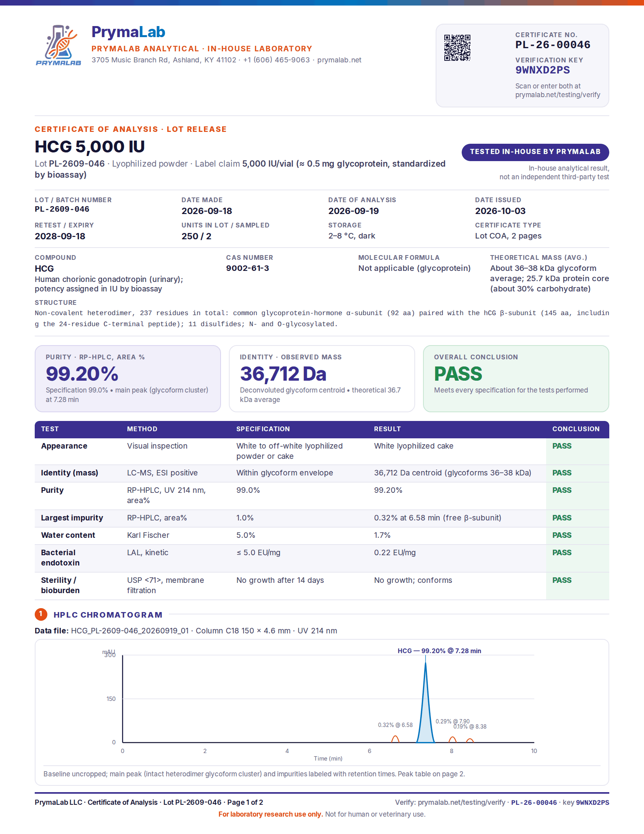Click the Page 1 of 2 footer text
The height and width of the screenshot is (834, 644).
pyautogui.click(x=245, y=802)
